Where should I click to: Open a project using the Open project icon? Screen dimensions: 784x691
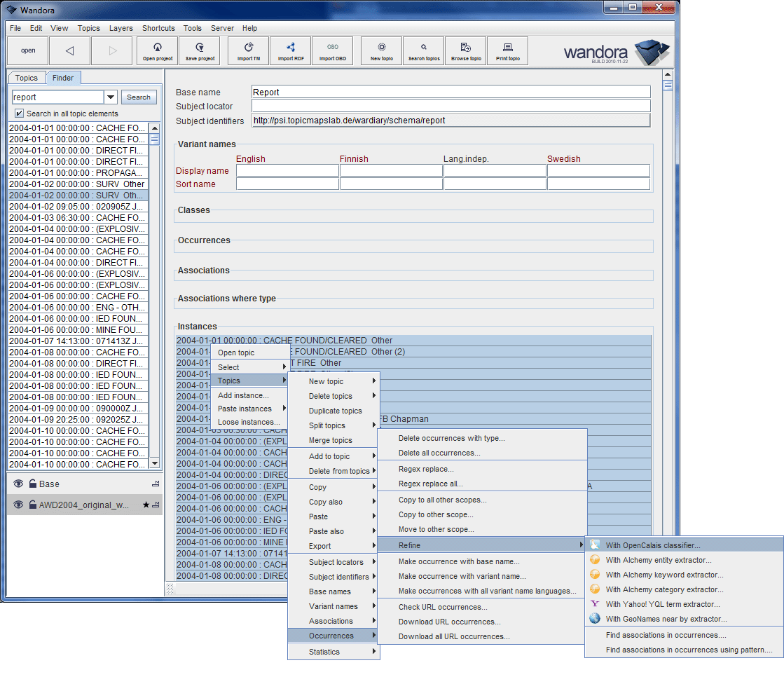[157, 50]
